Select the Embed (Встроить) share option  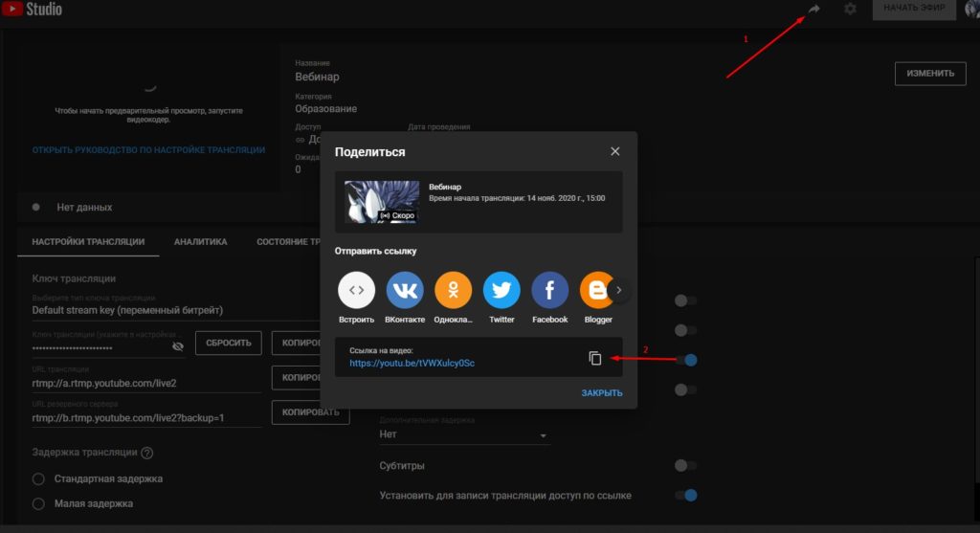coord(356,290)
